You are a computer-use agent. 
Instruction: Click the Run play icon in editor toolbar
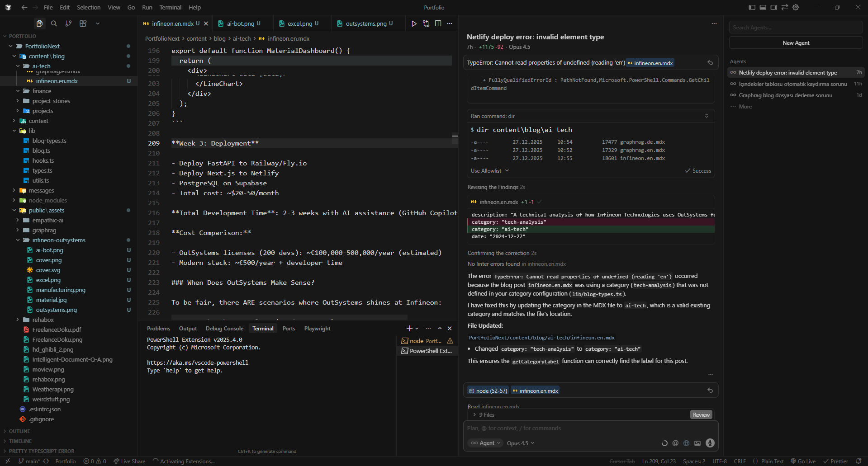click(414, 24)
